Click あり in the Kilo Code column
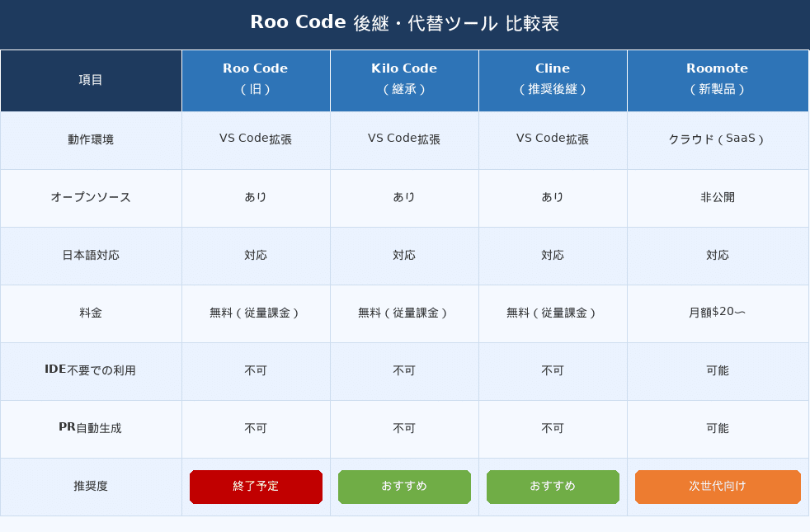The image size is (810, 532). [x=404, y=197]
